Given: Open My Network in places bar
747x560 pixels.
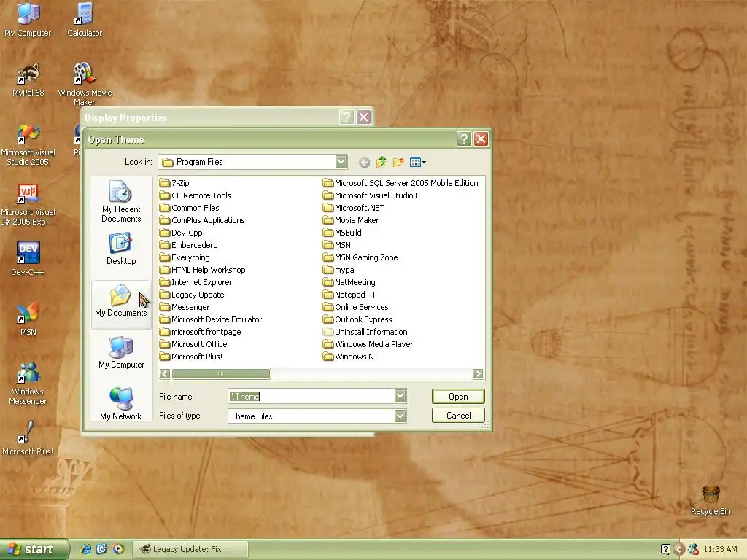Looking at the screenshot, I should 121,404.
